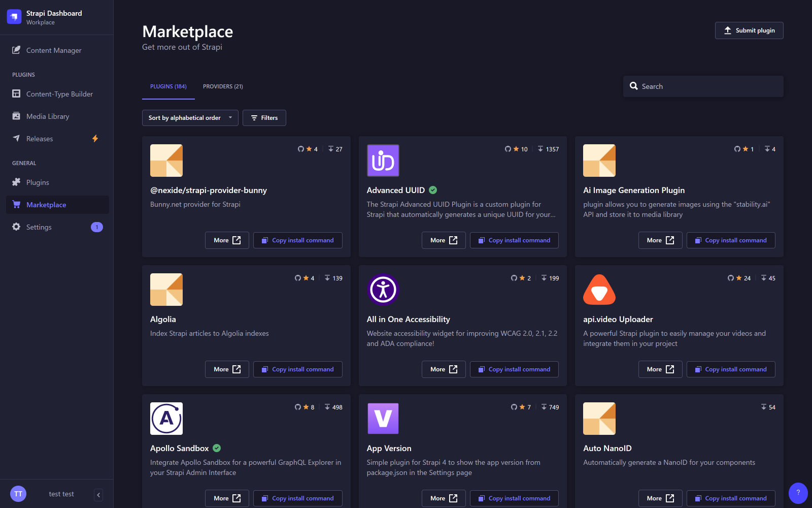The image size is (812, 508).
Task: Collapse the sidebar navigation with the chevron
Action: [x=98, y=495]
